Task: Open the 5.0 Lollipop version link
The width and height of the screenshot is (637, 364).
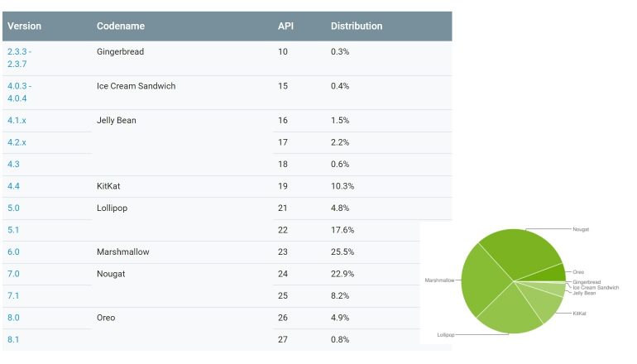Action: click(x=13, y=208)
